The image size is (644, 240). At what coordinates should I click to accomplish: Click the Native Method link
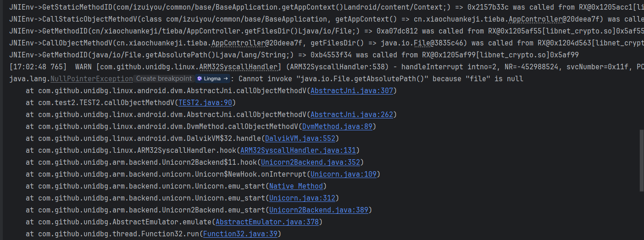tap(297, 186)
